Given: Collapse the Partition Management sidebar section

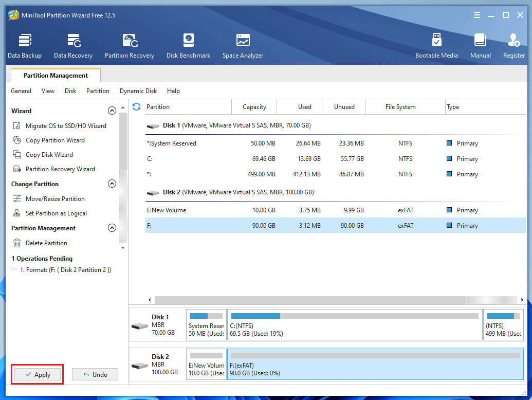Looking at the screenshot, I should 112,228.
